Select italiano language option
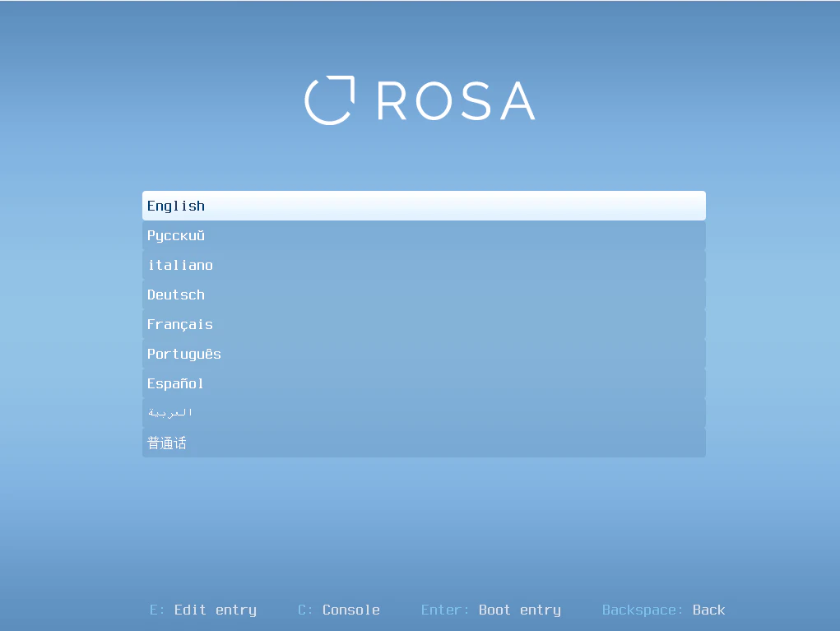This screenshot has width=840, height=631. point(424,265)
